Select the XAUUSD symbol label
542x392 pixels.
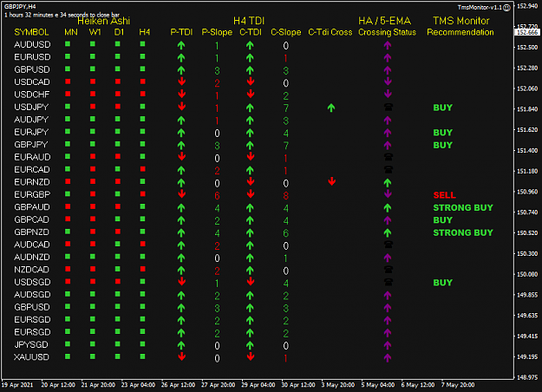pyautogui.click(x=31, y=357)
